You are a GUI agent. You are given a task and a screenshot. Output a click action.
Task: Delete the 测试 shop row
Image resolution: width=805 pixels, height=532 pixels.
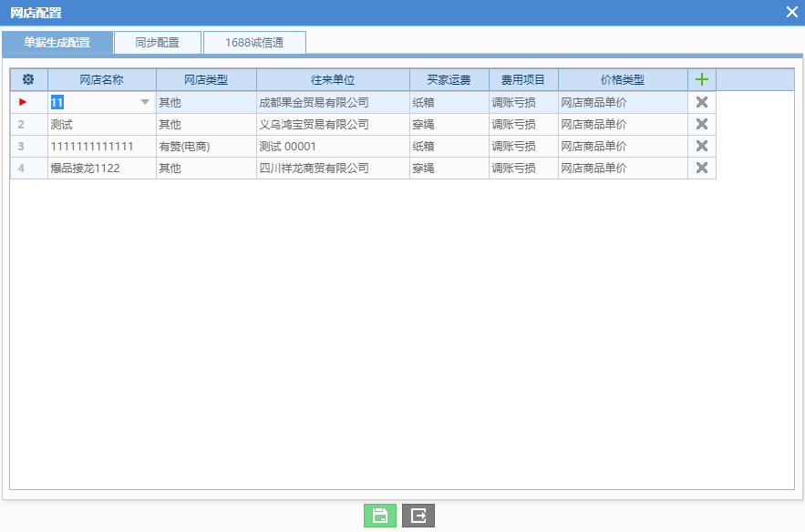[702, 124]
